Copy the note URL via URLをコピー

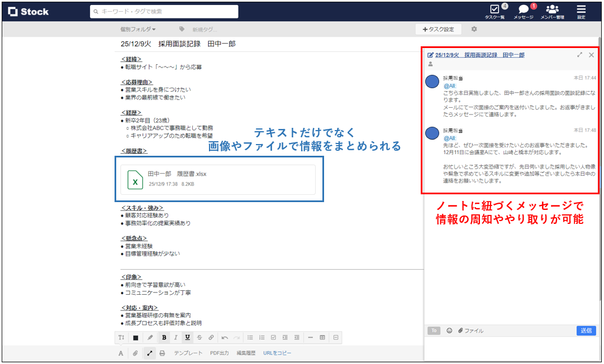pos(277,352)
